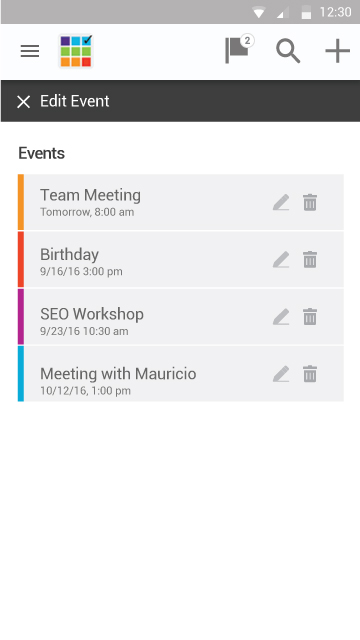
Task: Open the search magnifier
Action: pyautogui.click(x=288, y=51)
